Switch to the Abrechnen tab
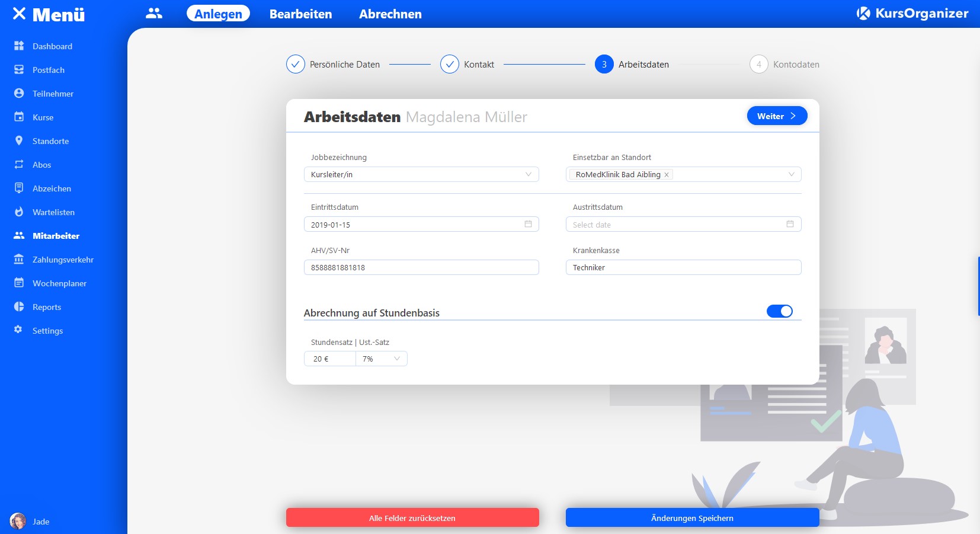 (390, 14)
